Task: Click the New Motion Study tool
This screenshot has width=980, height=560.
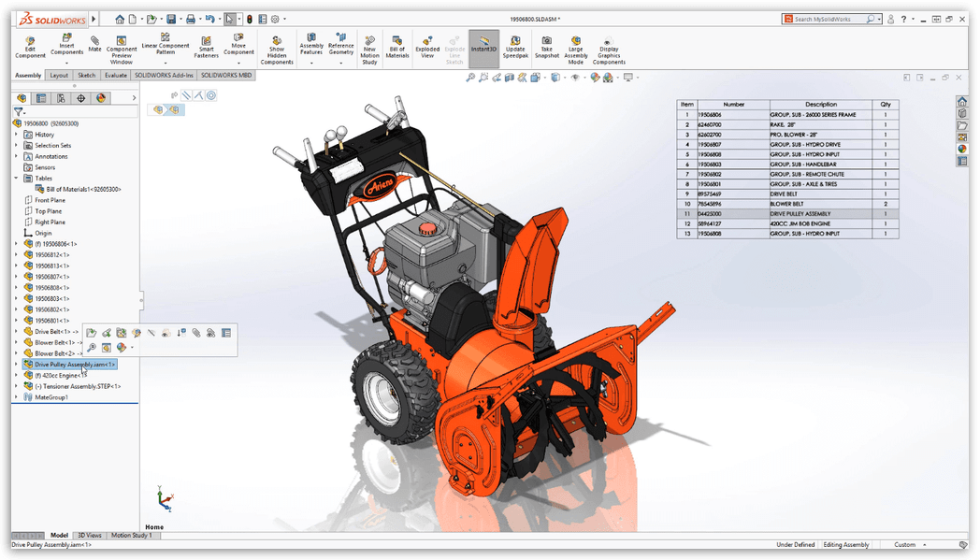Action: click(x=369, y=50)
